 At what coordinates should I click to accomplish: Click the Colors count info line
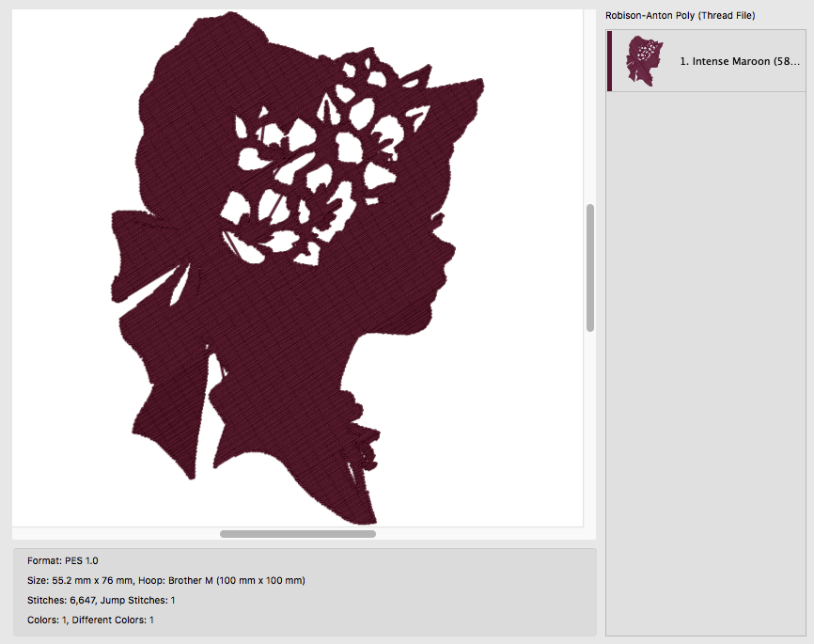(90, 620)
